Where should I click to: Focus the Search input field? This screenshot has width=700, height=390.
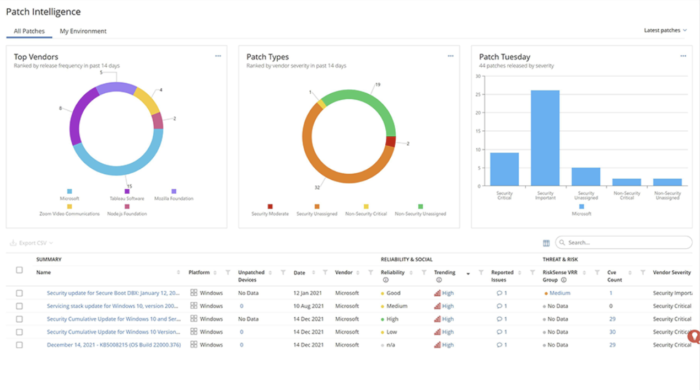(x=624, y=242)
